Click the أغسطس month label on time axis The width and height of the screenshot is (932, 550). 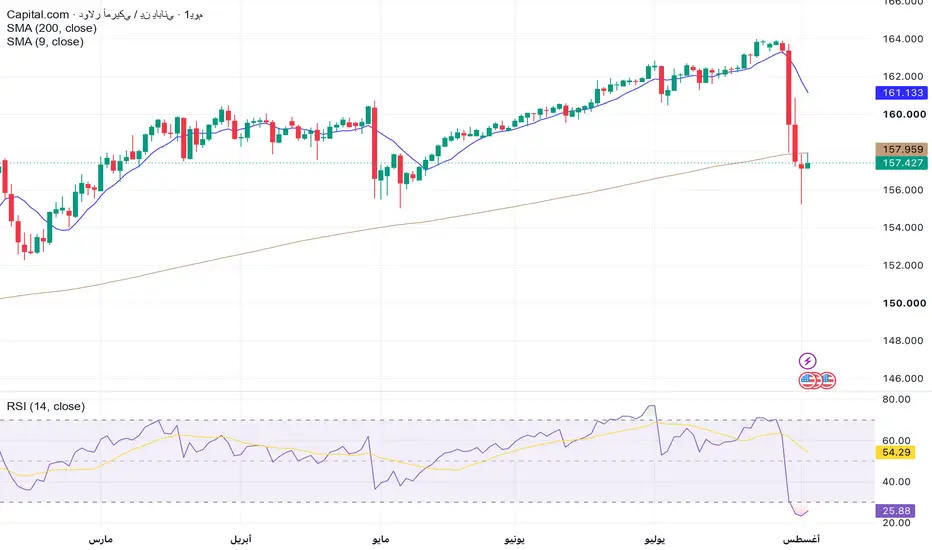801,539
